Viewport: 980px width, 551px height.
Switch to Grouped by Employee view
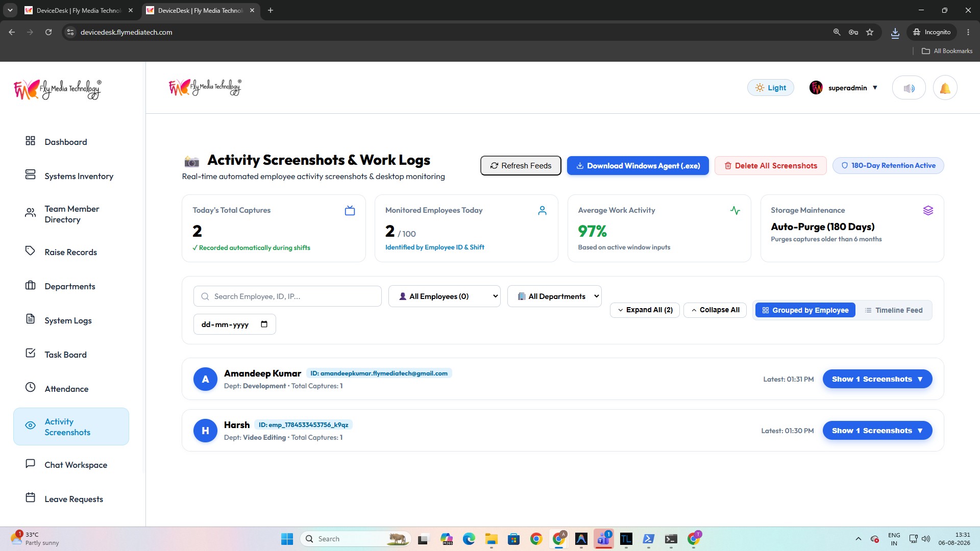coord(805,310)
